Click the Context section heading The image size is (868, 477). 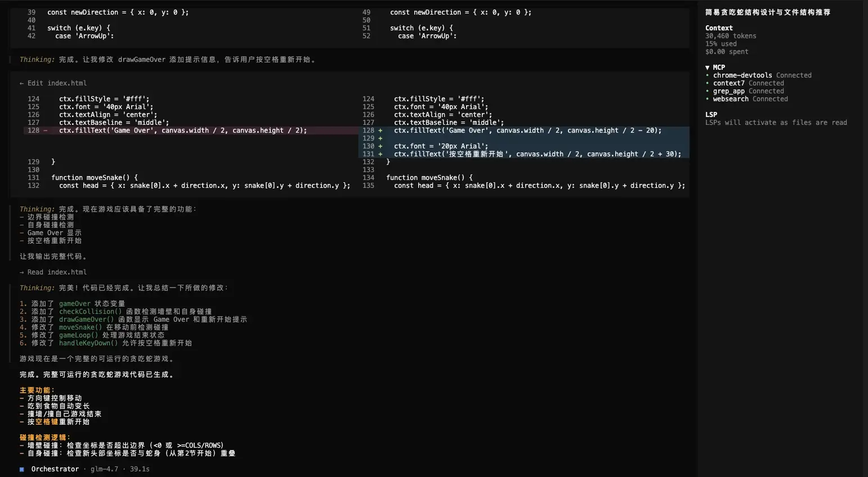[719, 28]
